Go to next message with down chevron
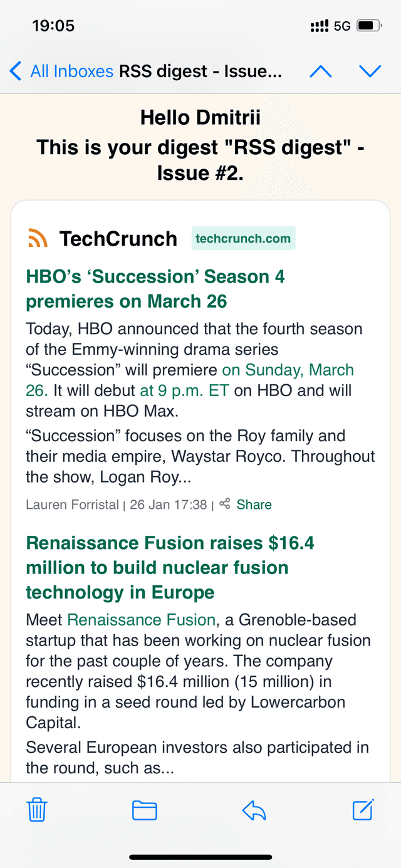 pyautogui.click(x=370, y=71)
